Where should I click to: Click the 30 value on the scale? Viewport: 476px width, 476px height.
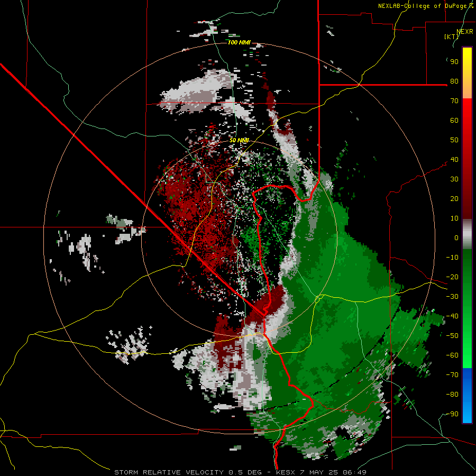point(454,179)
